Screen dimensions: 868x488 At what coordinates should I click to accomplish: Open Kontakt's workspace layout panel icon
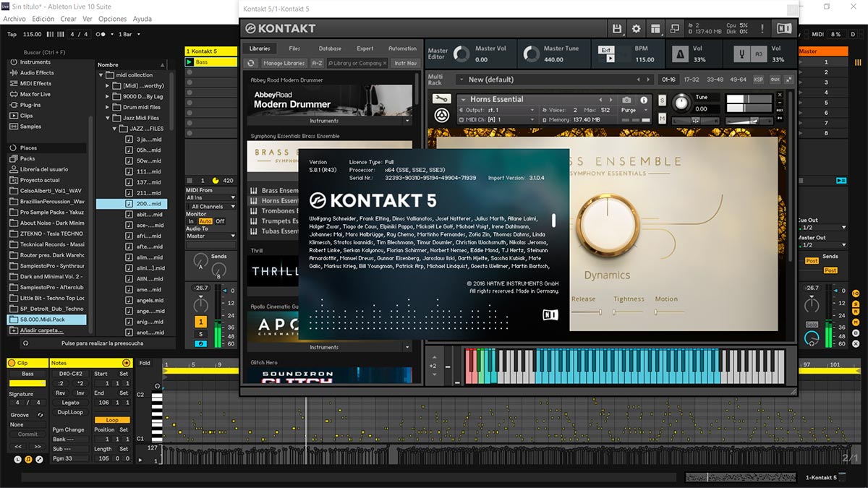[655, 28]
